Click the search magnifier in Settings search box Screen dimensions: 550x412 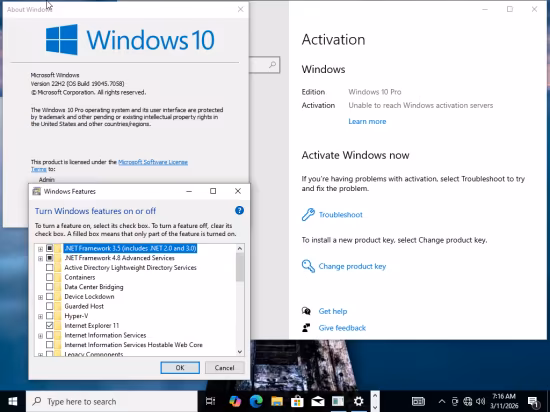pos(273,65)
